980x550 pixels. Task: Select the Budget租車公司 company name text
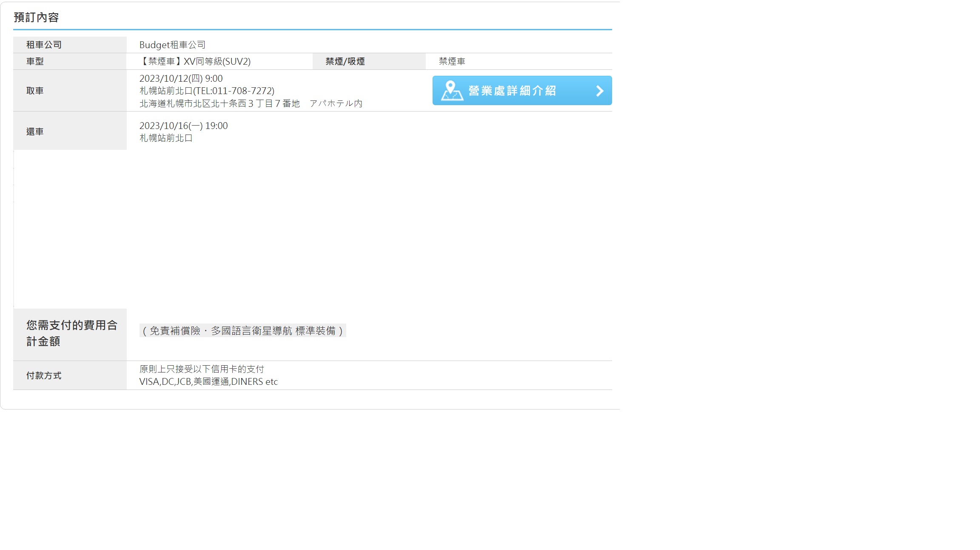(172, 45)
